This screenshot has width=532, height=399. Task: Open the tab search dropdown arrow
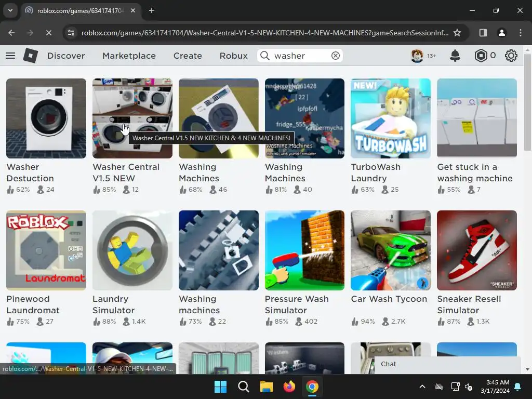10,10
